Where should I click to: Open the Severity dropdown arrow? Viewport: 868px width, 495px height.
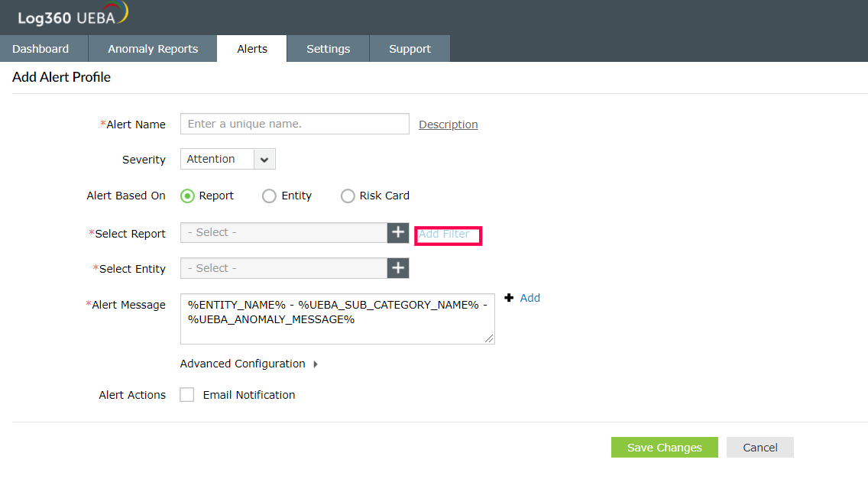click(264, 160)
